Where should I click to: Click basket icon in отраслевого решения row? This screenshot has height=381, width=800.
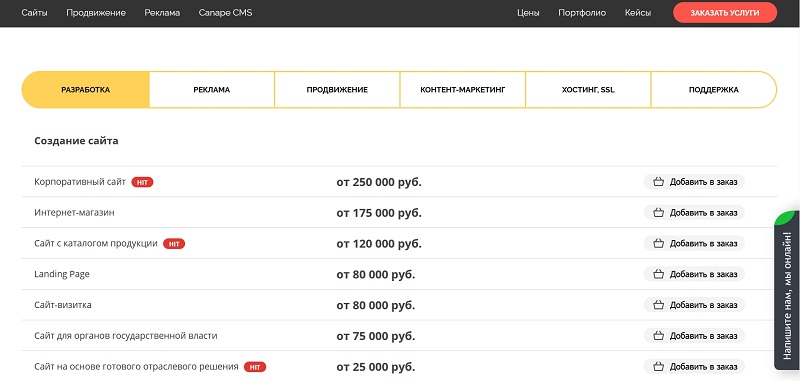tap(659, 367)
